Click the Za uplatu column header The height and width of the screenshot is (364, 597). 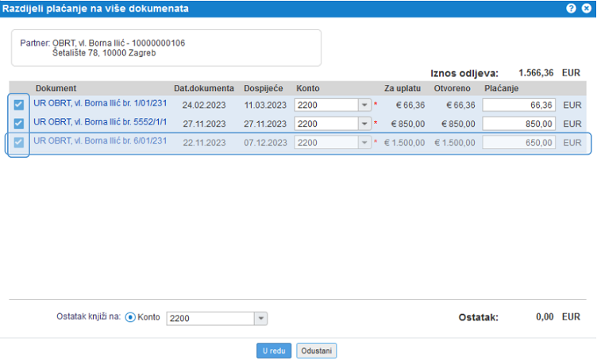click(x=402, y=88)
